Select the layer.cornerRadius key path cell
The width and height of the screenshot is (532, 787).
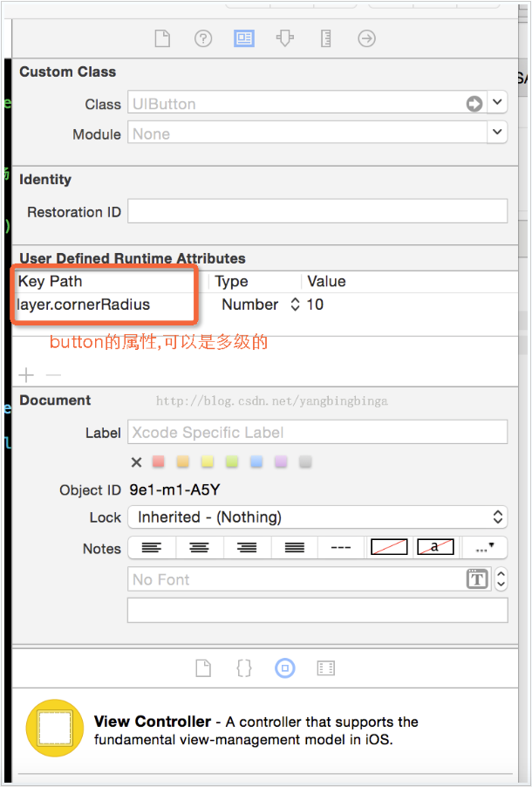click(84, 305)
